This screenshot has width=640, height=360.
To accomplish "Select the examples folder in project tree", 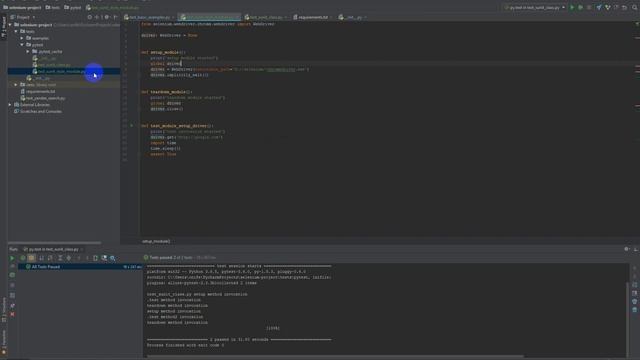I will click(37, 38).
